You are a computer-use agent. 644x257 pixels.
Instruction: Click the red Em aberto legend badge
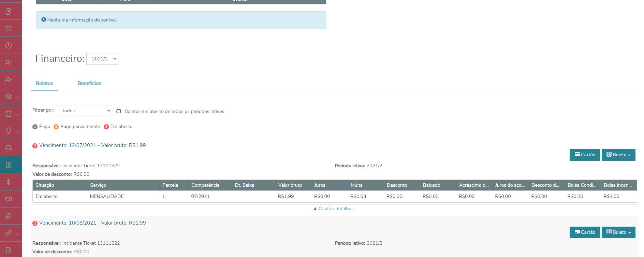[x=106, y=127]
